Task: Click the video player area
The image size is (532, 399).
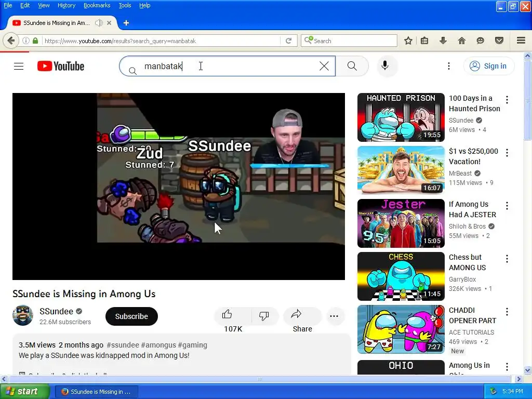Action: (x=179, y=187)
